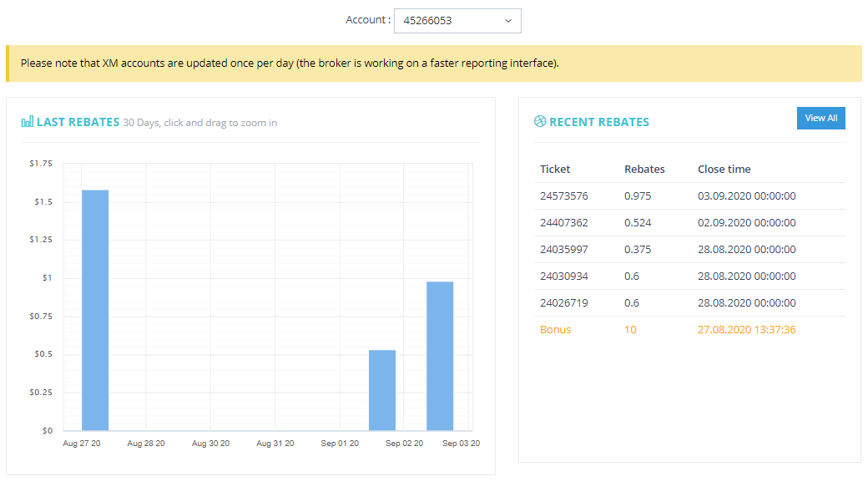Screen dimensions: 868x482
Task: Click the bar chart icon beside Last Rebates
Action: click(27, 122)
